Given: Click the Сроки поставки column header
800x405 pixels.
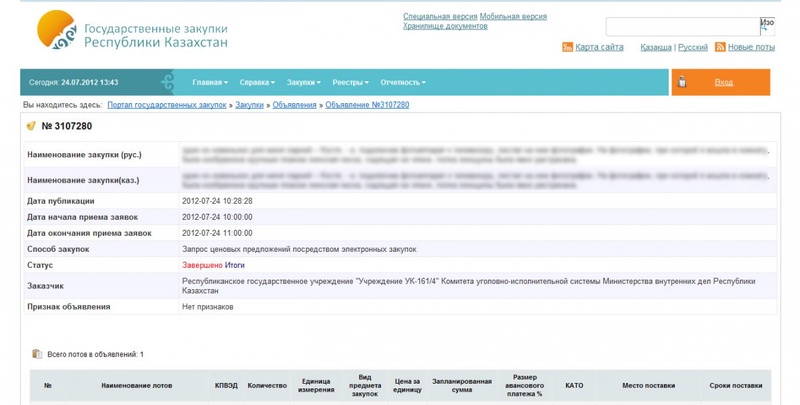Looking at the screenshot, I should tap(736, 386).
